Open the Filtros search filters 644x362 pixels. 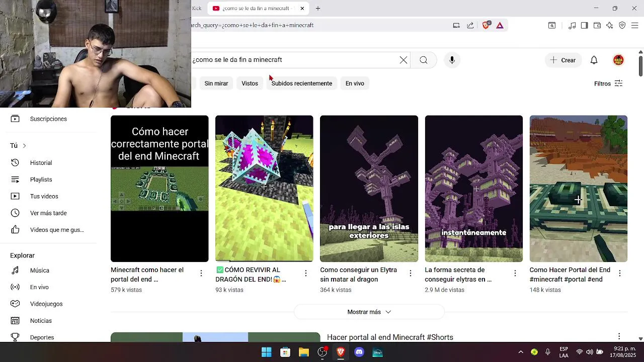(x=608, y=83)
